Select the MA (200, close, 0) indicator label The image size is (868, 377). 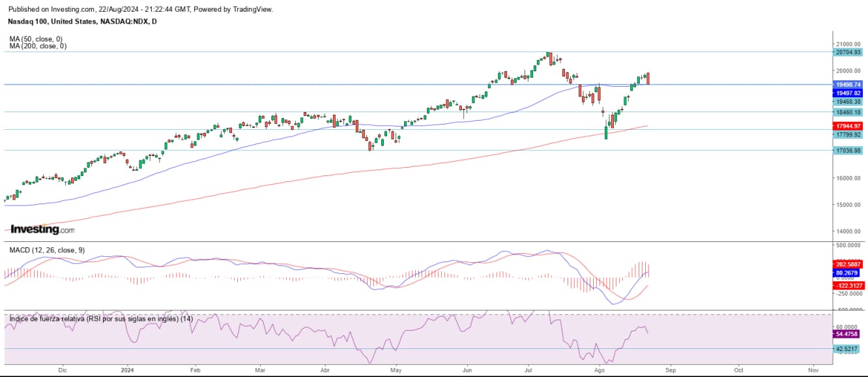(38, 46)
